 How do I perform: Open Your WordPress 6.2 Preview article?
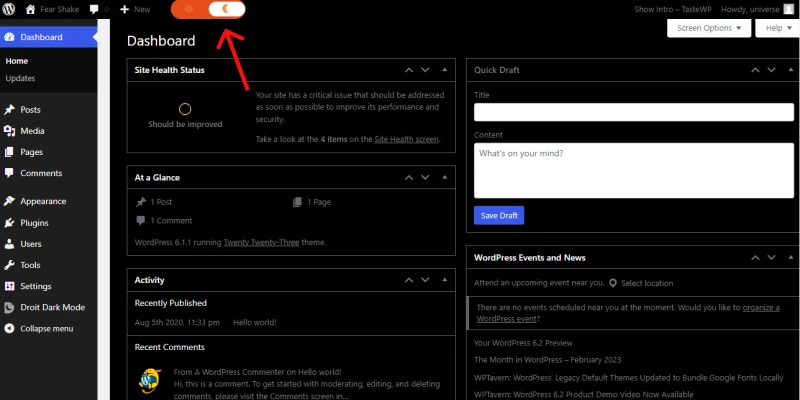[x=523, y=343]
